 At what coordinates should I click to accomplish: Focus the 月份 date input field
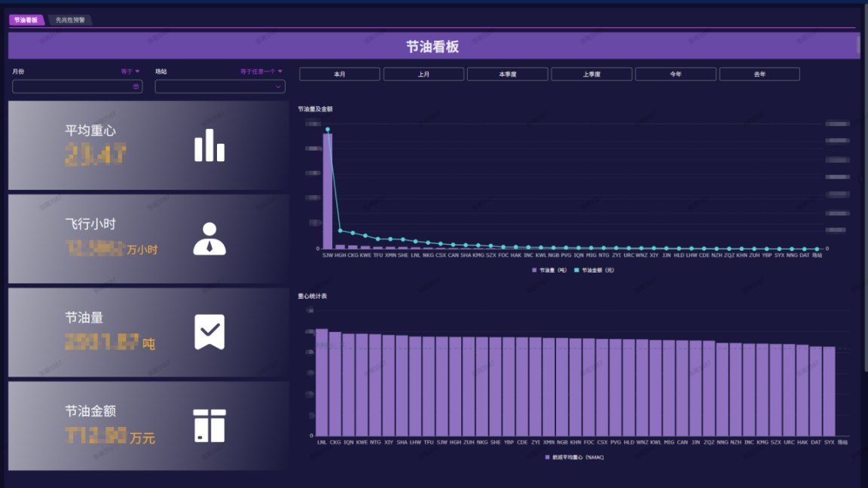[77, 87]
